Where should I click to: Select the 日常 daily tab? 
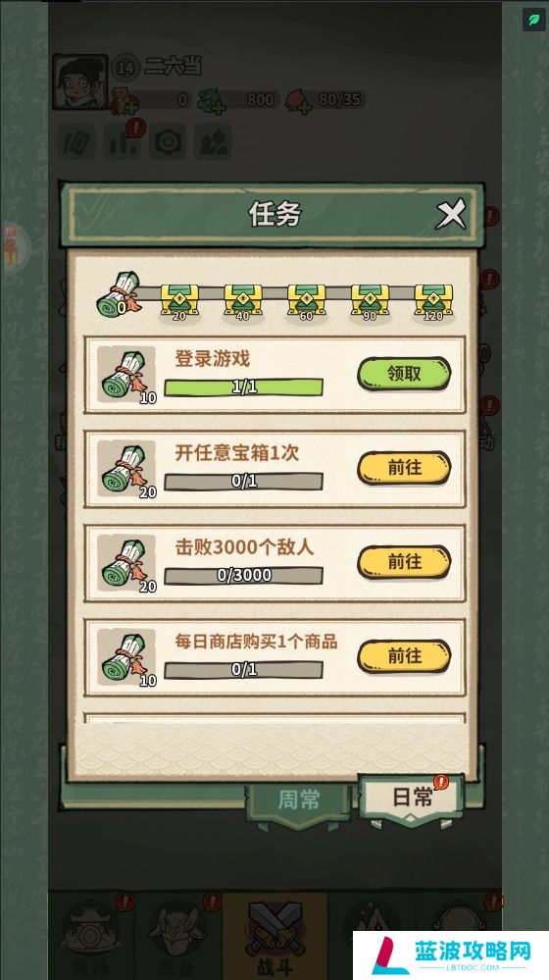[x=412, y=797]
